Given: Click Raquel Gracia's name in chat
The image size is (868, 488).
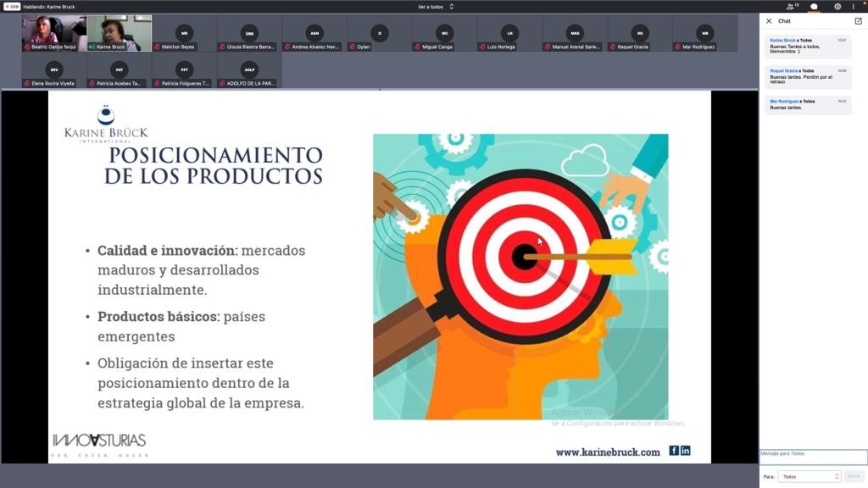Looking at the screenshot, I should pyautogui.click(x=783, y=71).
